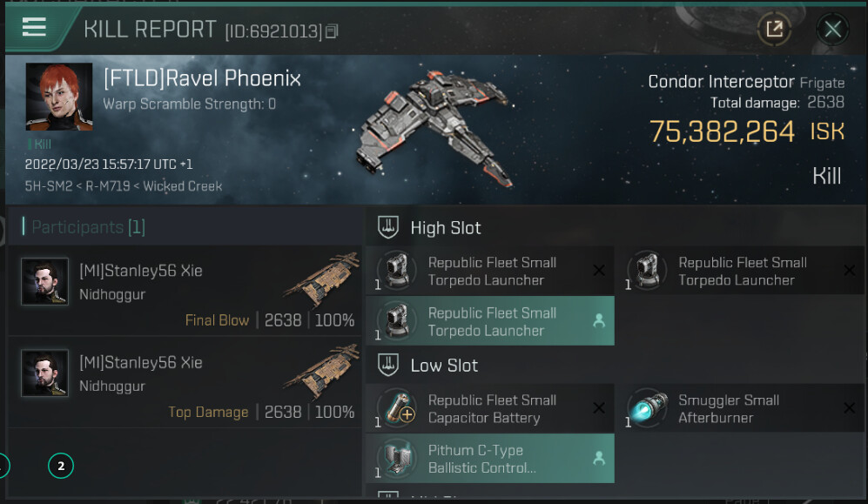Click the person icon on Pithum C-Type row
The image size is (868, 504).
(598, 458)
